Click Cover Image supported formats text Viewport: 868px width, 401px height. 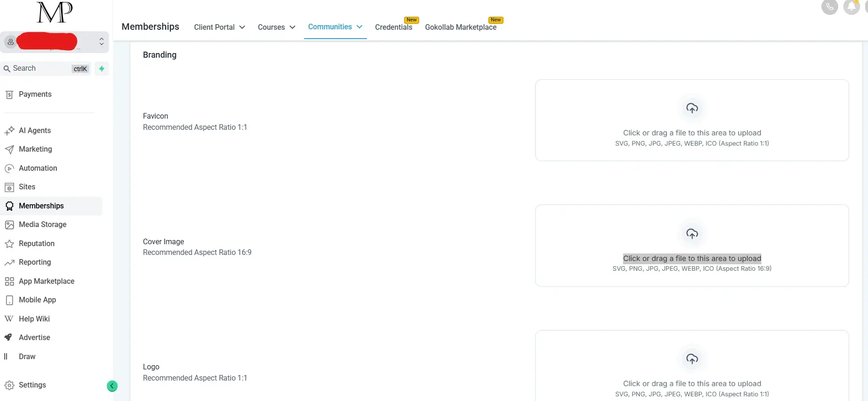692,269
